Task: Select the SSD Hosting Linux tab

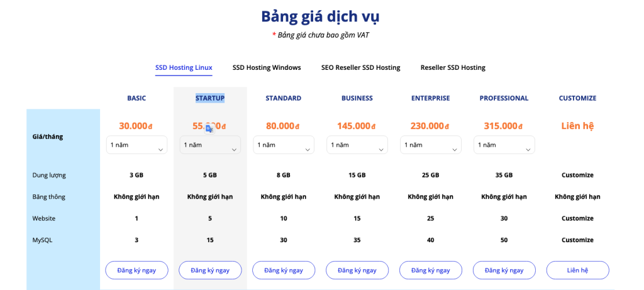Action: (x=184, y=67)
